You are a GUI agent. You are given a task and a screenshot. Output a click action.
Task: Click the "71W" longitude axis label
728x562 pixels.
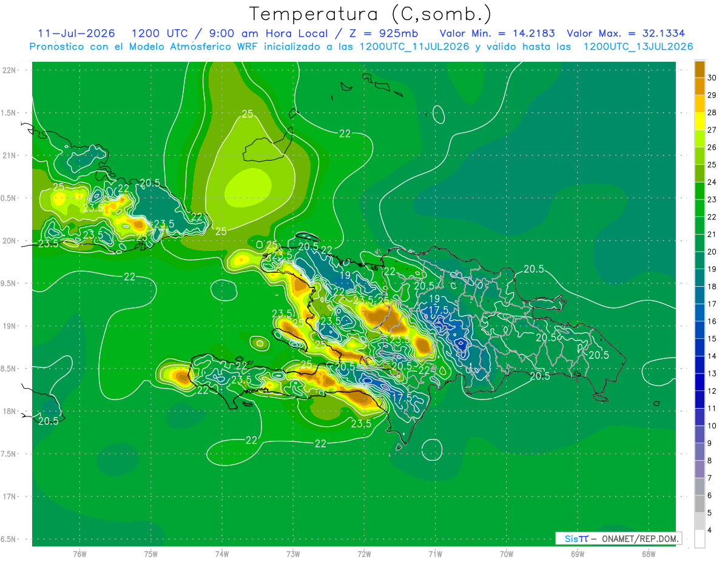pyautogui.click(x=435, y=554)
